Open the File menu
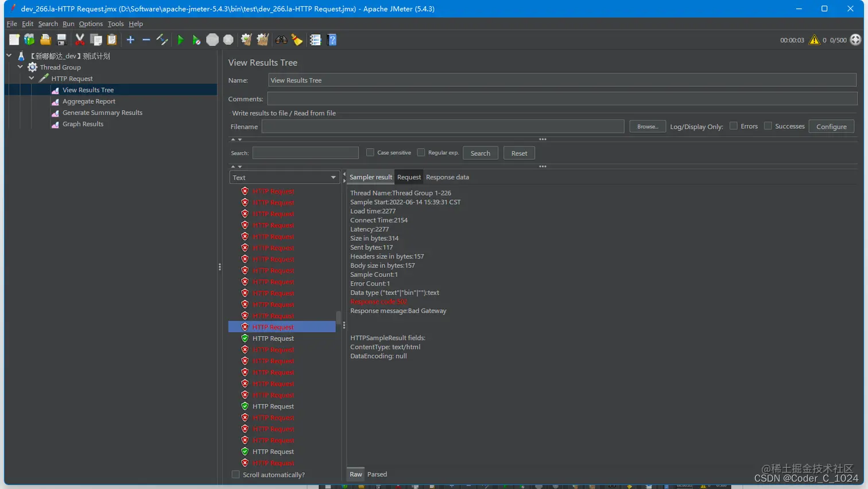The image size is (868, 489). [x=11, y=24]
